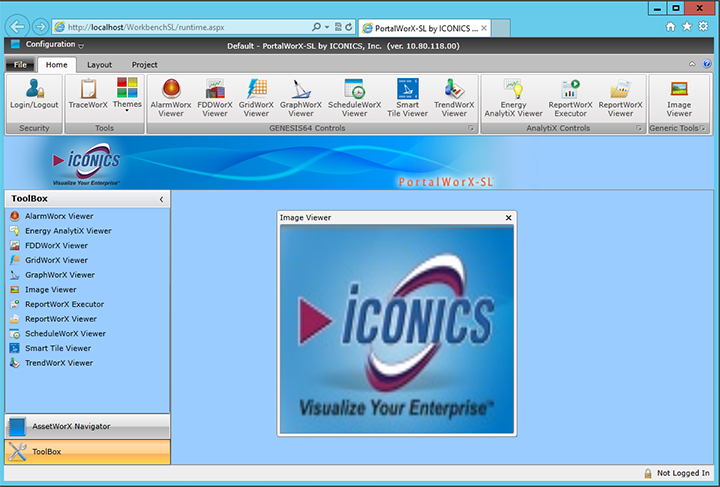Screen dimensions: 720x487
Task: Select AlarmWorX Viewer in ToolBox list
Action: (x=87, y=216)
